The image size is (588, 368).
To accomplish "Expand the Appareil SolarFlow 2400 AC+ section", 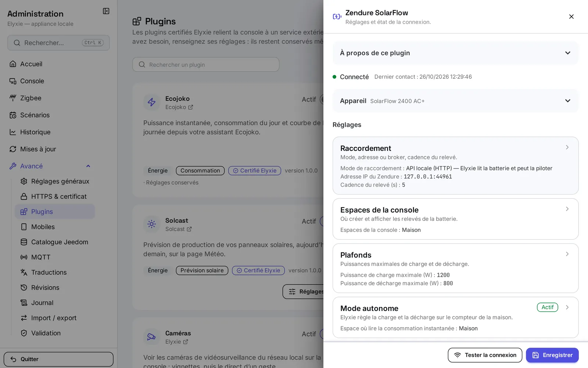I will (x=455, y=101).
